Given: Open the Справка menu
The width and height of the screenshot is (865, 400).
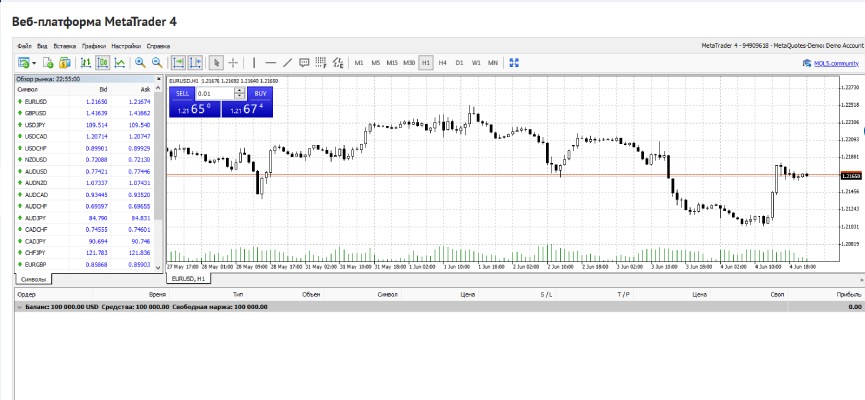Looking at the screenshot, I should point(158,46).
